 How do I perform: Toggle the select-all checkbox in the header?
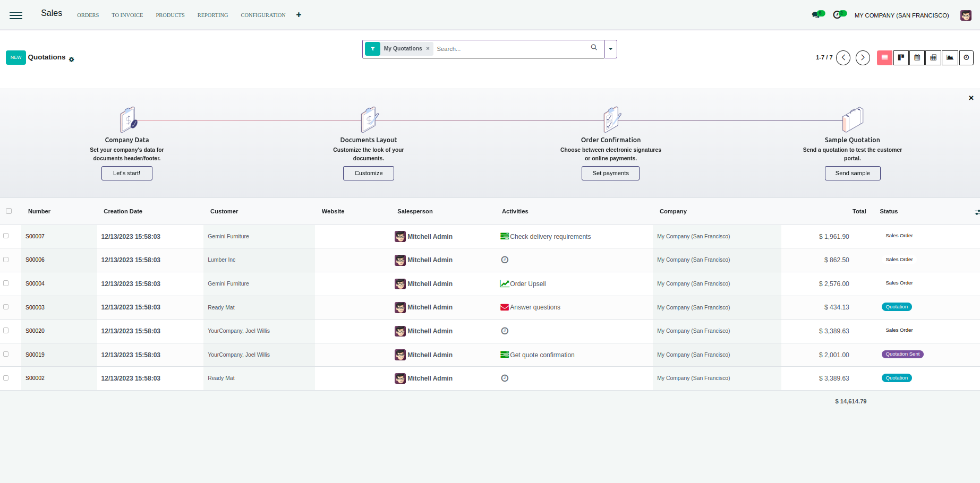coord(8,211)
